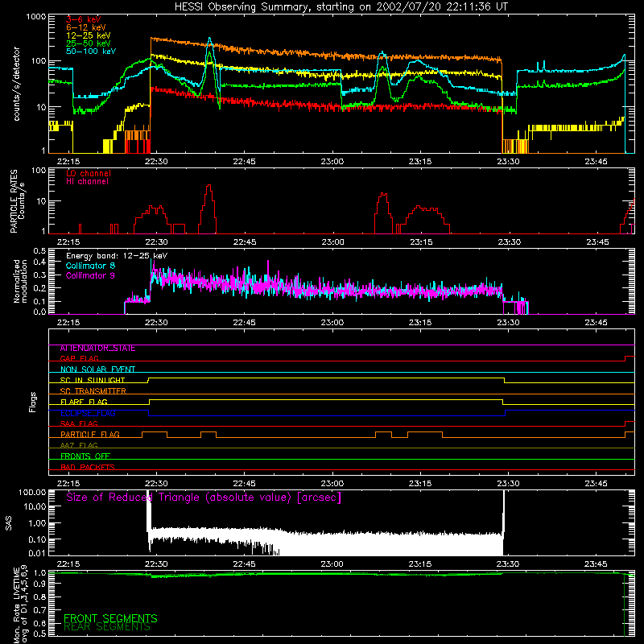Click the SAS axis label
The width and height of the screenshot is (644, 644).
pyautogui.click(x=8, y=523)
